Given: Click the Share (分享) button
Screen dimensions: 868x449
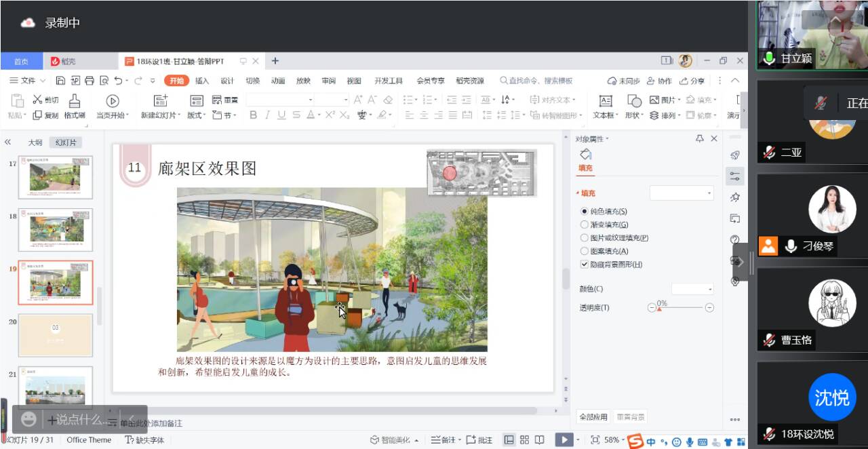Looking at the screenshot, I should [692, 81].
